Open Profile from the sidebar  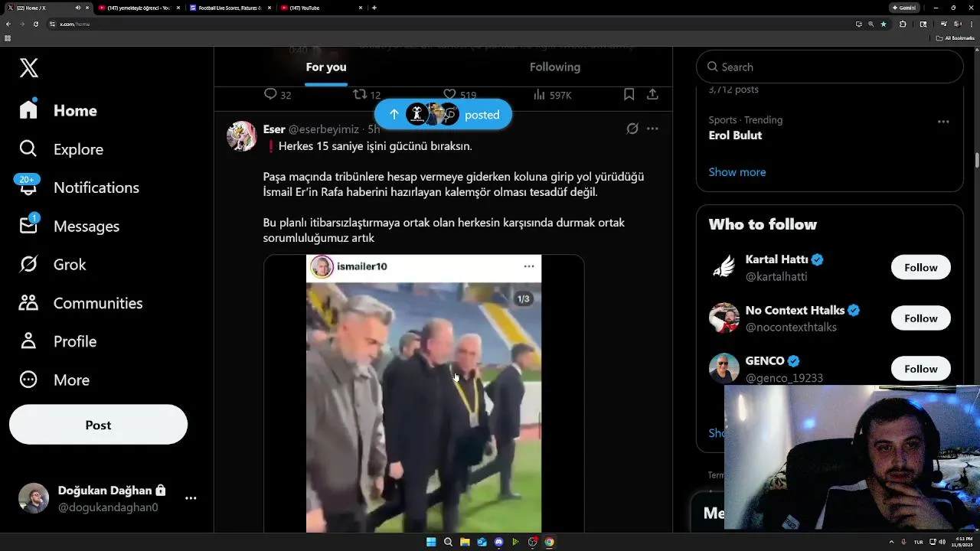[57, 341]
